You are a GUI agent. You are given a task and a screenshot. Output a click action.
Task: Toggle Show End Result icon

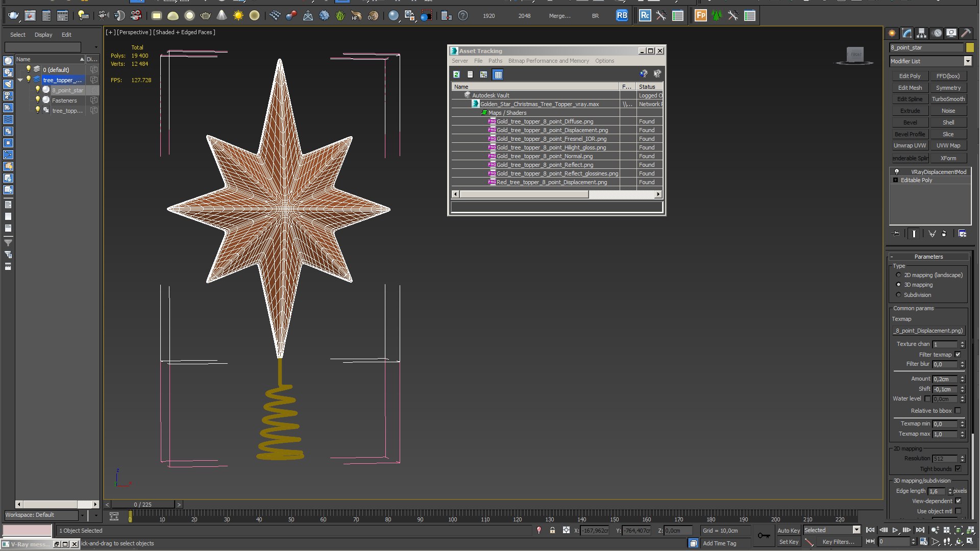point(914,234)
